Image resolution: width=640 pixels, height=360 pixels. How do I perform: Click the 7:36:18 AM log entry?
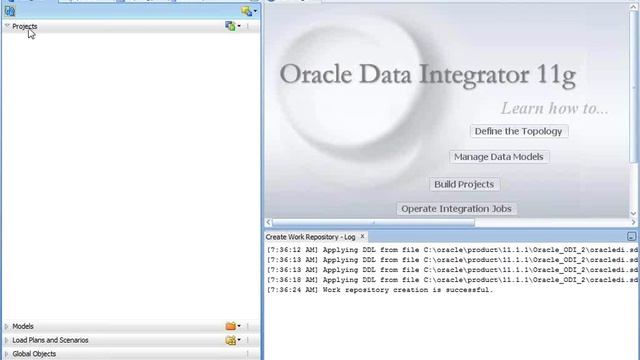coord(452,280)
